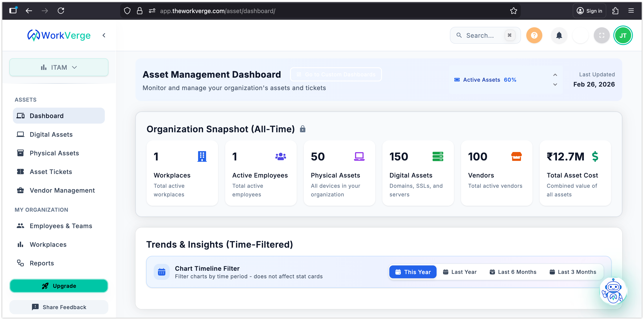Open Digital Assets in the sidebar
644x320 pixels.
pyautogui.click(x=51, y=134)
